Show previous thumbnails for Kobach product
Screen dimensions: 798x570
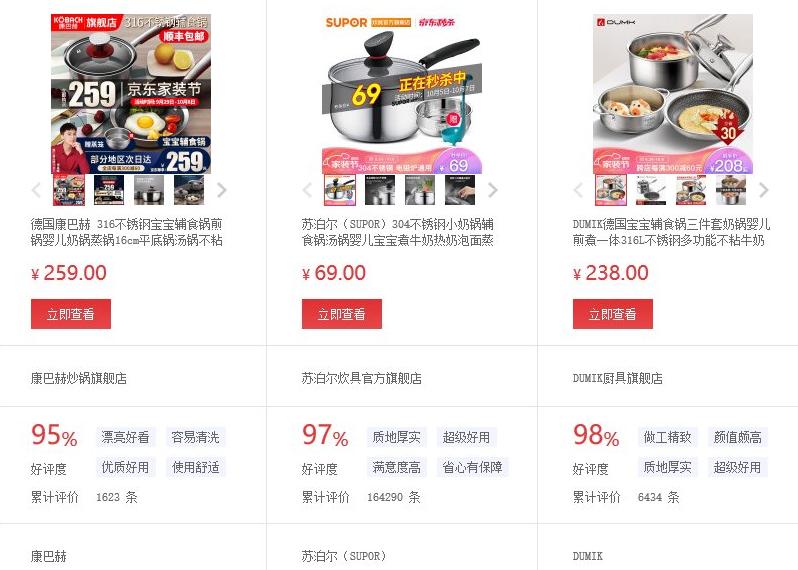click(x=36, y=190)
